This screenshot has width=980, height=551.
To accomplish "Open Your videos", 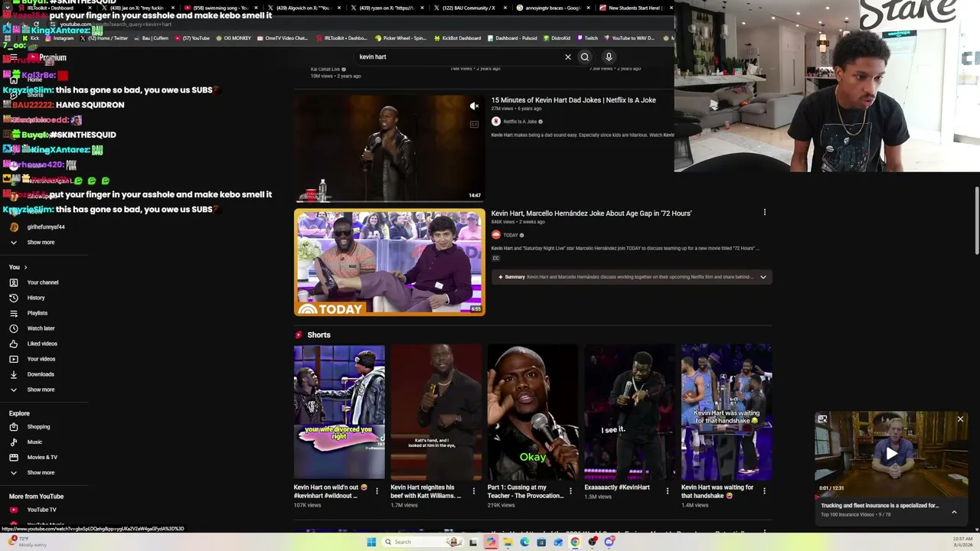I will [41, 359].
